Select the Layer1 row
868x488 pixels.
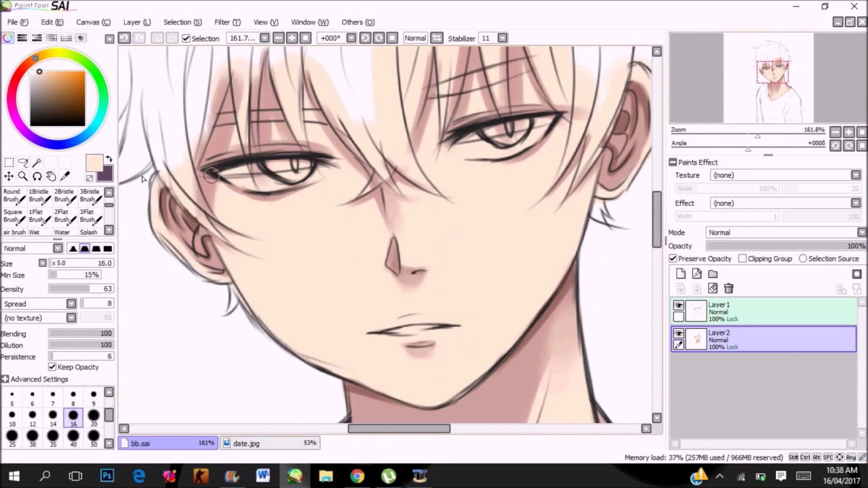[x=764, y=311]
